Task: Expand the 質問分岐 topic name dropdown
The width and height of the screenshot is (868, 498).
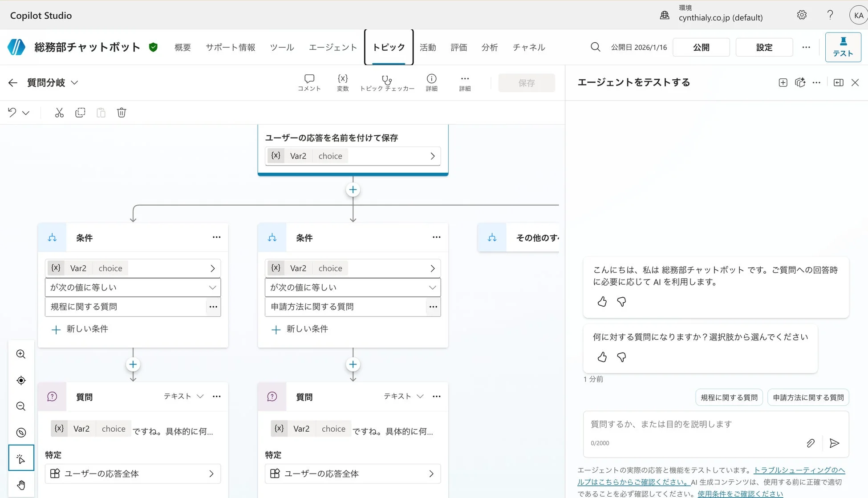Action: (75, 82)
